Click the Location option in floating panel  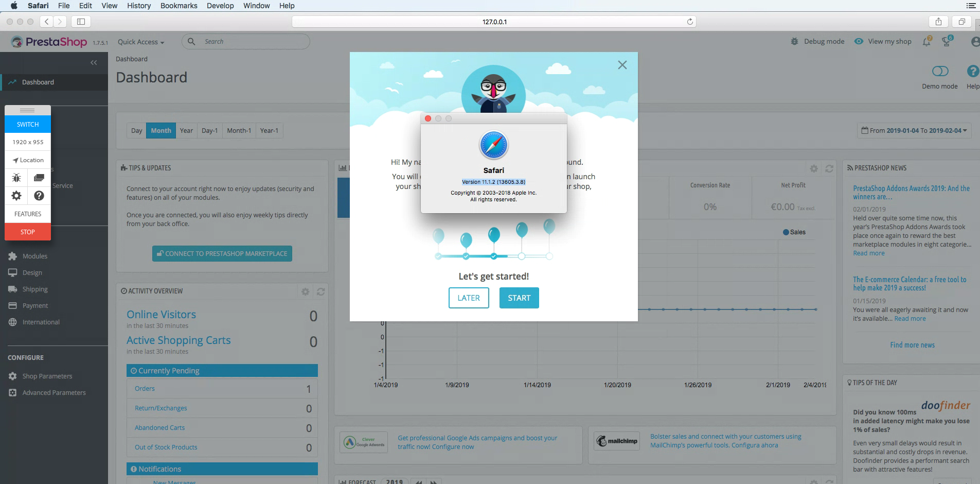[28, 160]
